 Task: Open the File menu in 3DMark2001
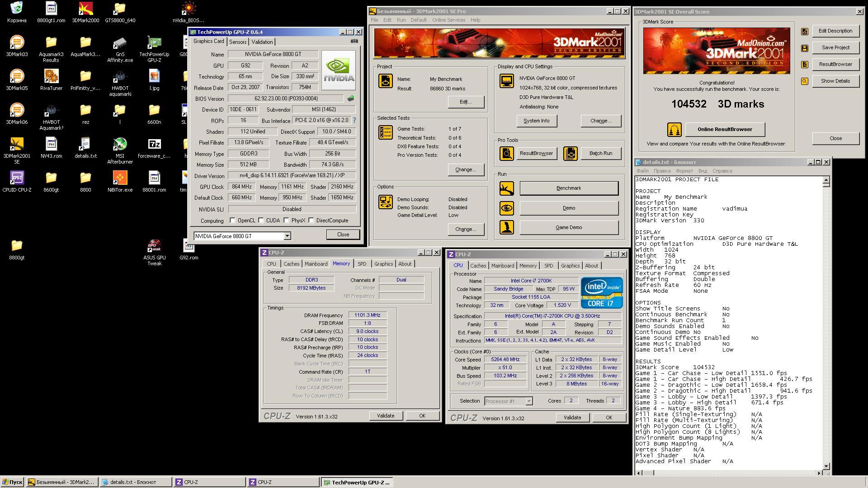tap(374, 20)
